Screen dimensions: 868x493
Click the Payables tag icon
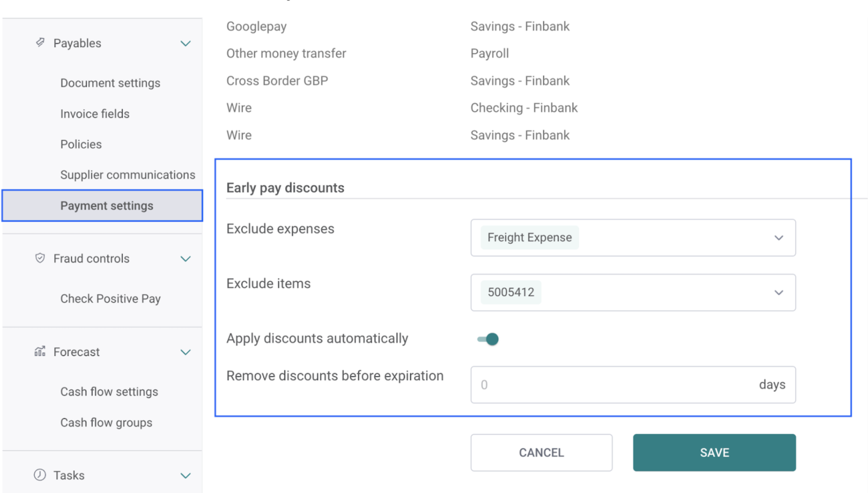click(40, 43)
